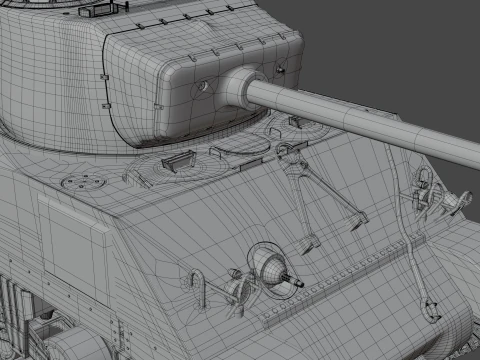The image size is (480, 360).
Task: Select the round five-bolt cap on hull roof
Action: (84, 182)
